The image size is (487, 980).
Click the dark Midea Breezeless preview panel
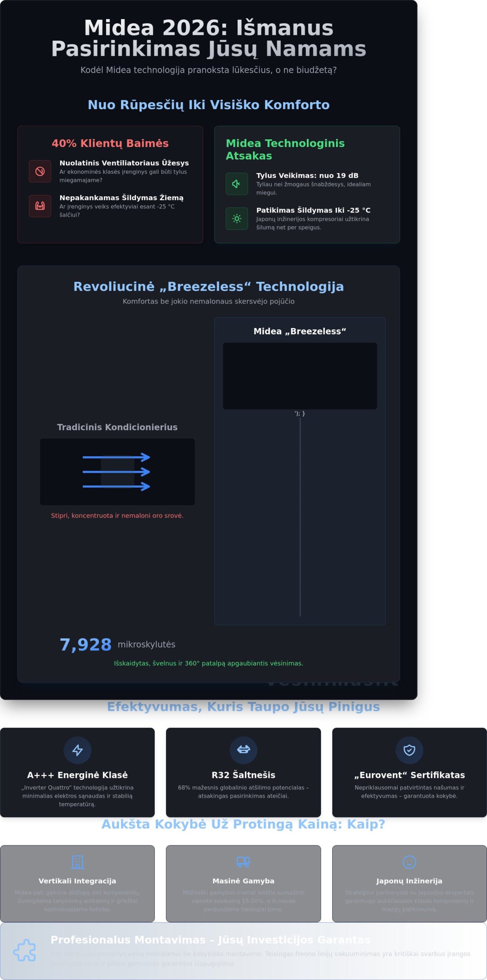click(x=300, y=376)
